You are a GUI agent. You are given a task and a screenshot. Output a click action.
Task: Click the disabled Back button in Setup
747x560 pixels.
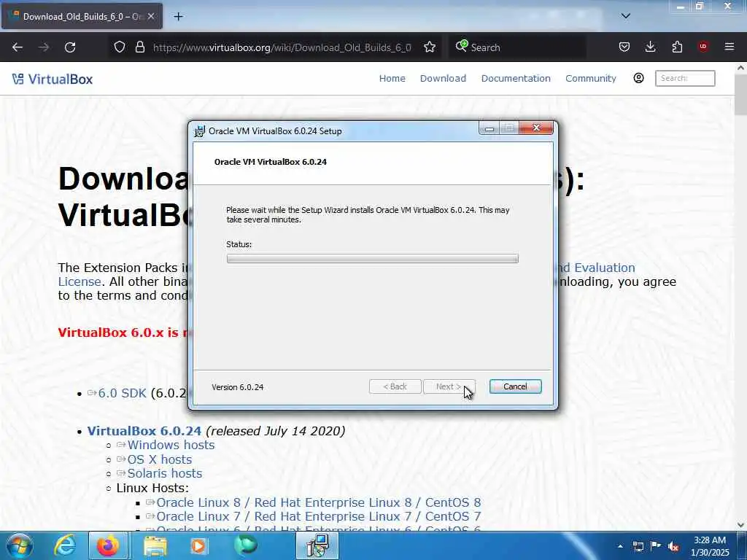[395, 386]
